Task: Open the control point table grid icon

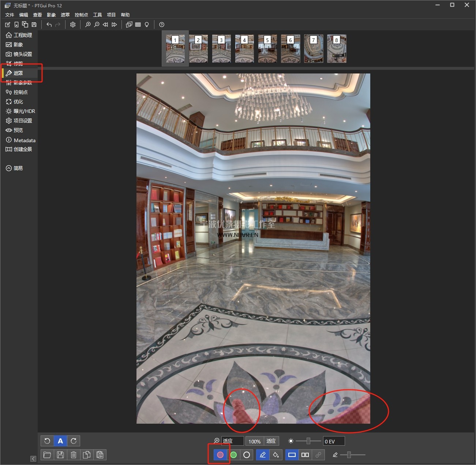Action: [x=138, y=24]
